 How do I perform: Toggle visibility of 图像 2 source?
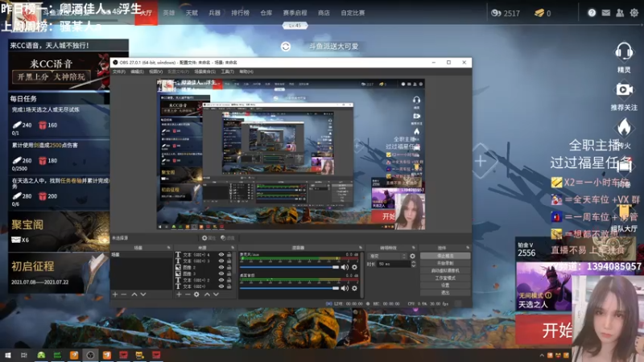coord(221,267)
